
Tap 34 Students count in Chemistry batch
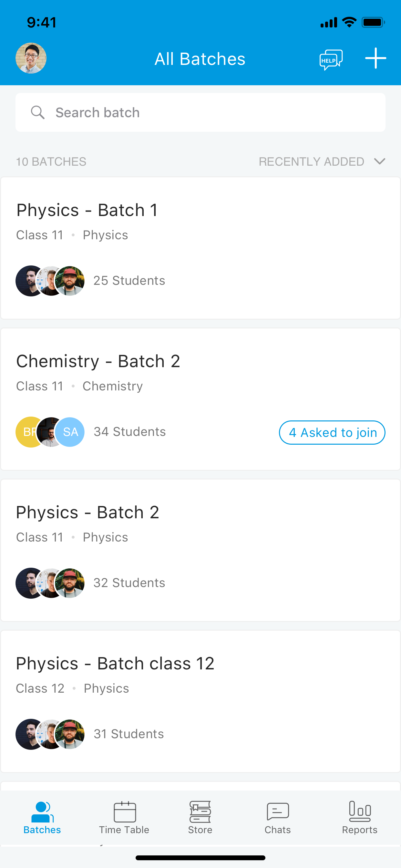[130, 432]
